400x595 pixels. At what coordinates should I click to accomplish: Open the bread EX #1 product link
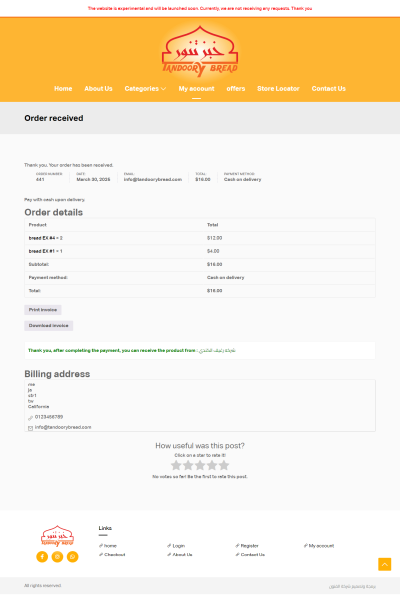42,251
